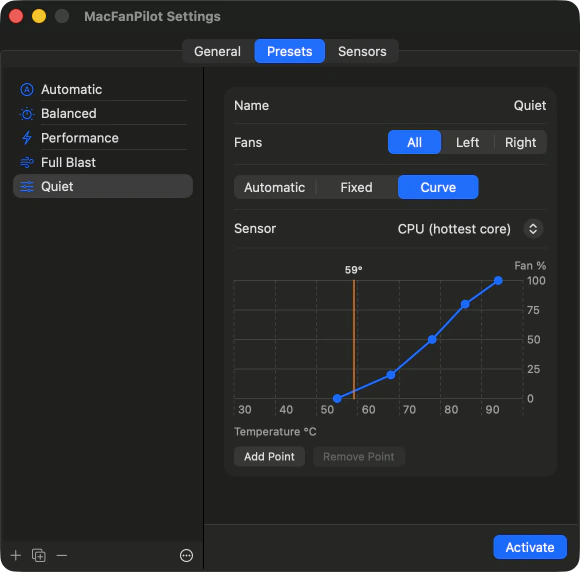This screenshot has height=572, width=580.
Task: Switch to the Presets tab
Action: tap(290, 51)
